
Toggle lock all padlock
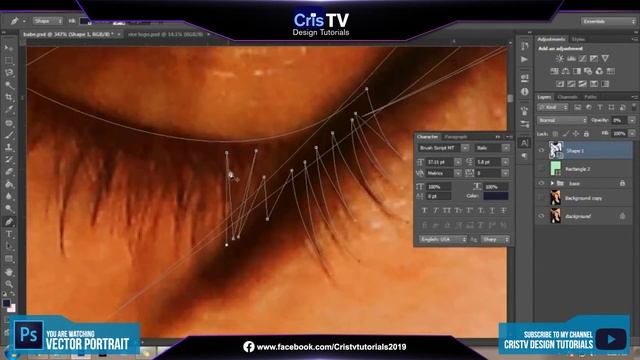coord(586,134)
